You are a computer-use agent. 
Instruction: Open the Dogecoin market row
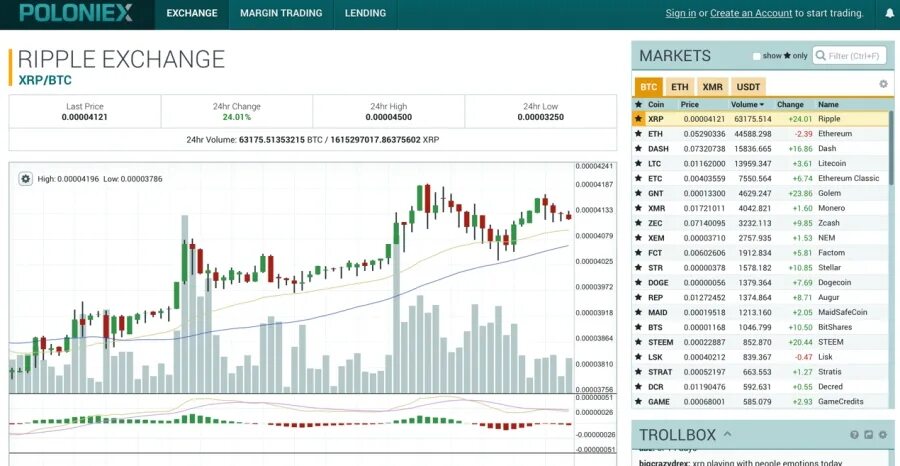coord(760,283)
